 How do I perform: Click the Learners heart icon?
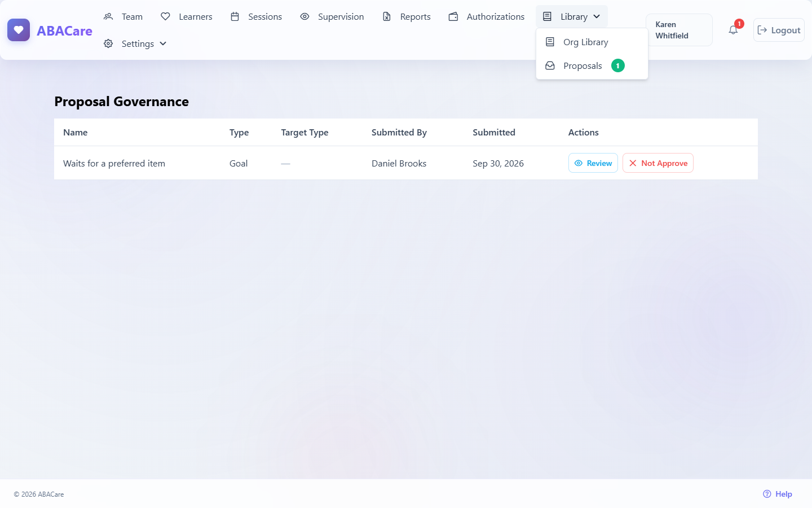[x=165, y=16]
